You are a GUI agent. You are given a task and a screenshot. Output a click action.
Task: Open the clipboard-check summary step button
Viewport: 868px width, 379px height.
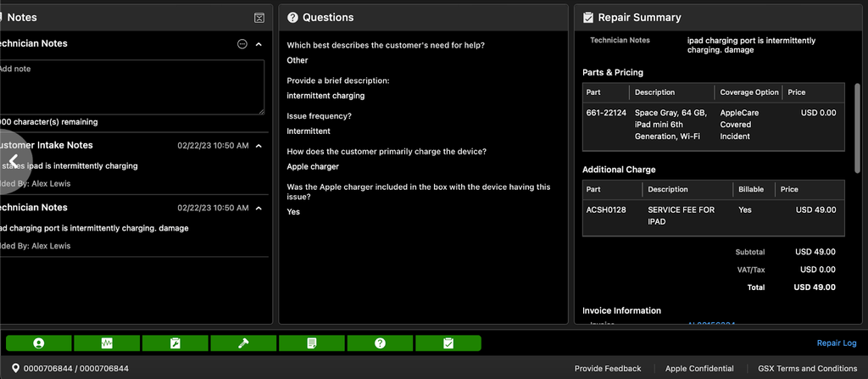pyautogui.click(x=448, y=343)
